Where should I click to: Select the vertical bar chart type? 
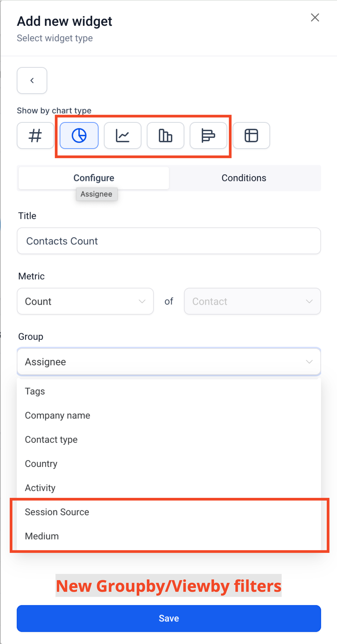pos(165,135)
